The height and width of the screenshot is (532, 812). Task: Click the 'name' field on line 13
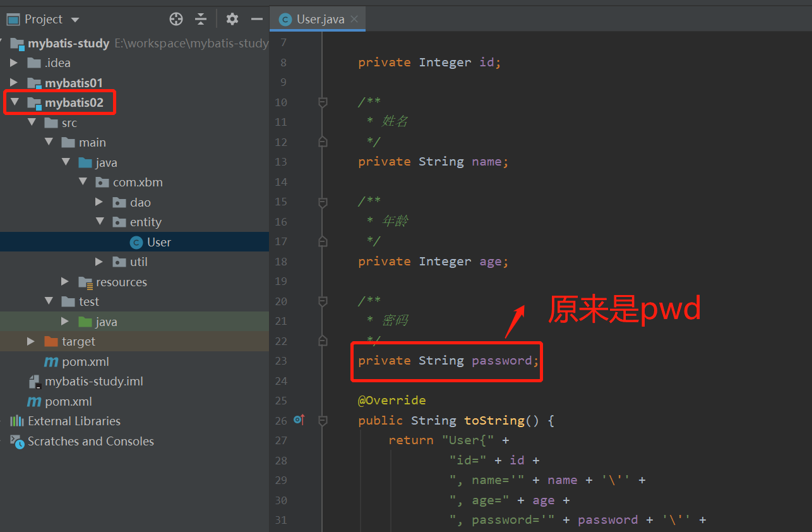click(x=487, y=162)
